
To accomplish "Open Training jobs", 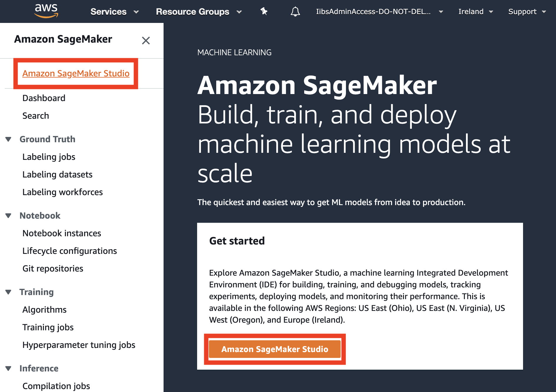I will tap(48, 327).
